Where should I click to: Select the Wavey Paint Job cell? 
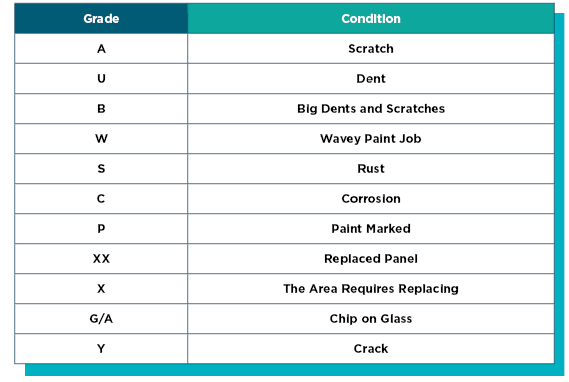click(371, 139)
